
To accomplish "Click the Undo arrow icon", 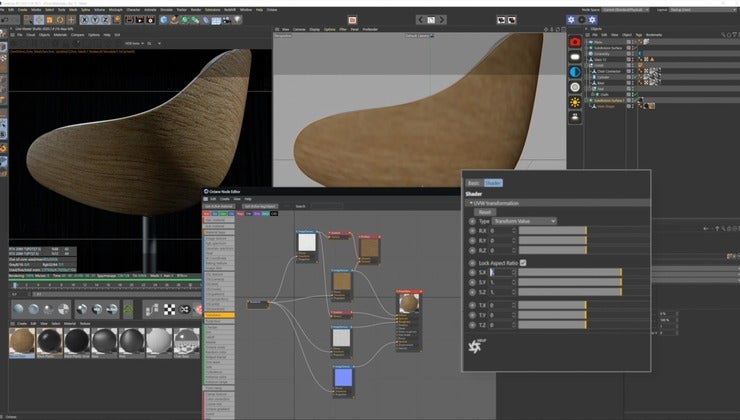I will pos(5,20).
